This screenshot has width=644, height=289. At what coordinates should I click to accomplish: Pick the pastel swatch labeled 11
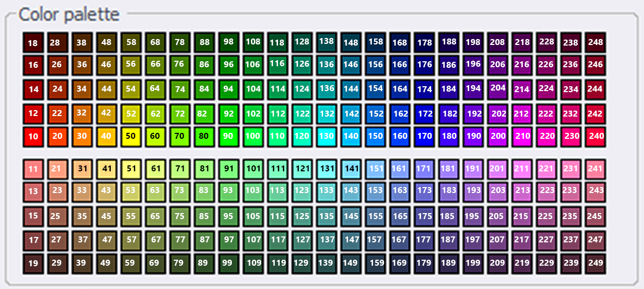tap(33, 169)
